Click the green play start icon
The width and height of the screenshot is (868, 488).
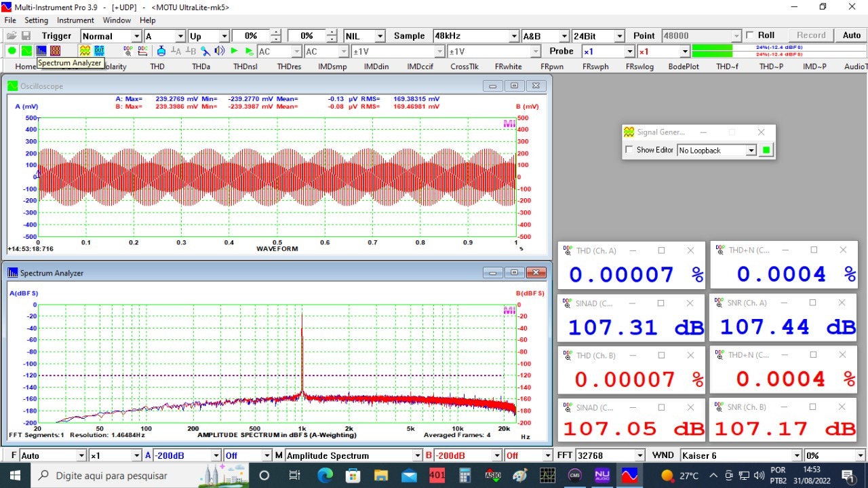click(x=235, y=51)
